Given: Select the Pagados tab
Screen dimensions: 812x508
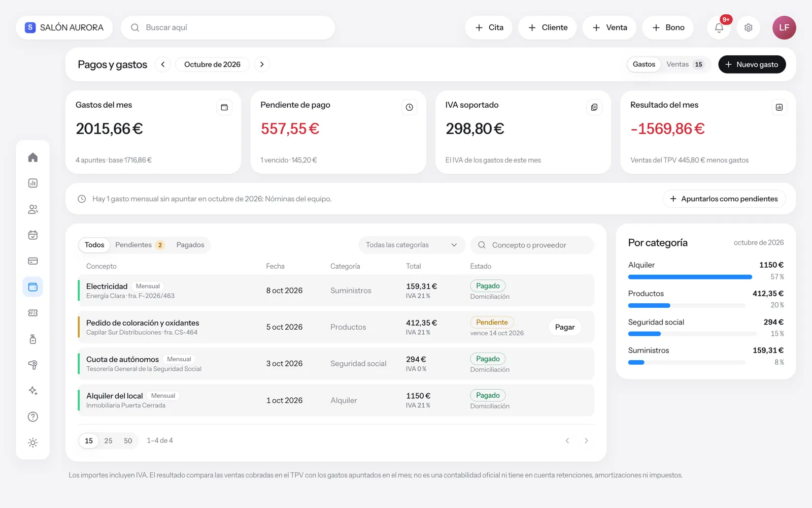Looking at the screenshot, I should point(190,245).
